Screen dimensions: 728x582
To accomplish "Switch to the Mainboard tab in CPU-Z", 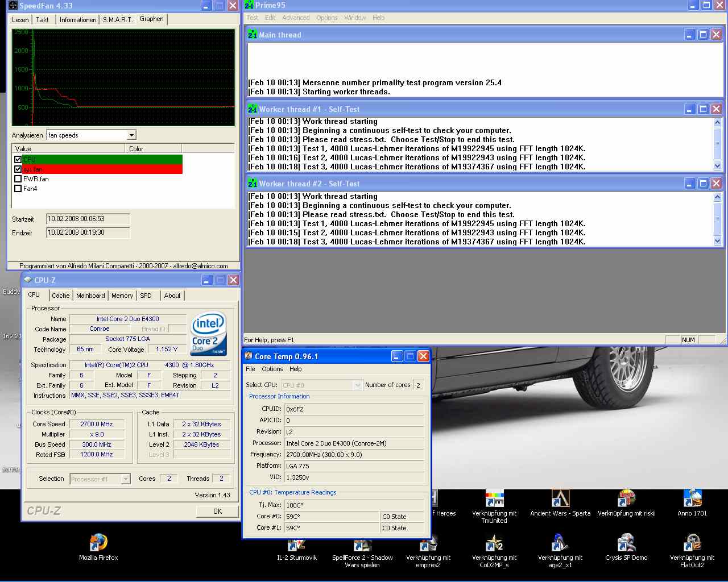I will [x=90, y=296].
